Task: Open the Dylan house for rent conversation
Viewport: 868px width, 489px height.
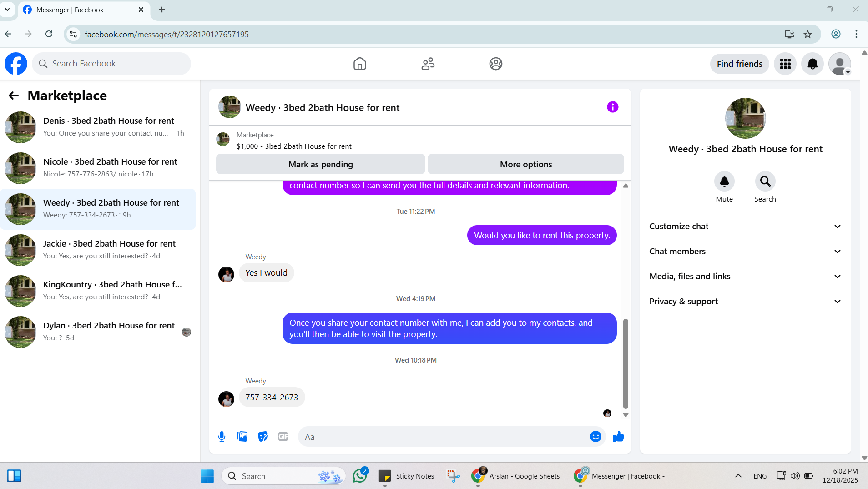Action: click(98, 332)
